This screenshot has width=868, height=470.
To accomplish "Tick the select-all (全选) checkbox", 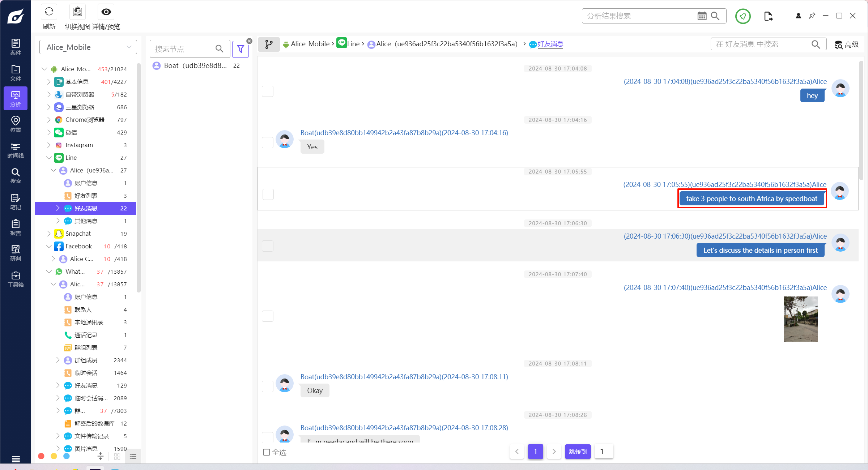I will (x=267, y=452).
